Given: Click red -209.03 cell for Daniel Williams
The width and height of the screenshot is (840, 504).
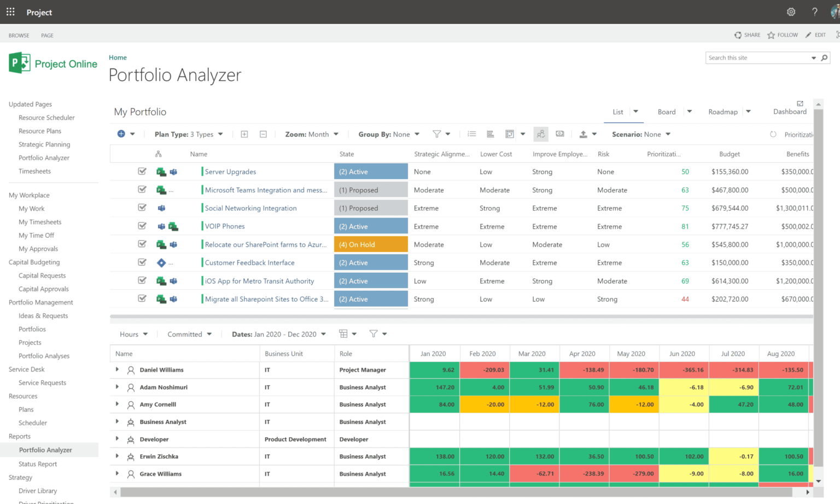Looking at the screenshot, I should 485,370.
